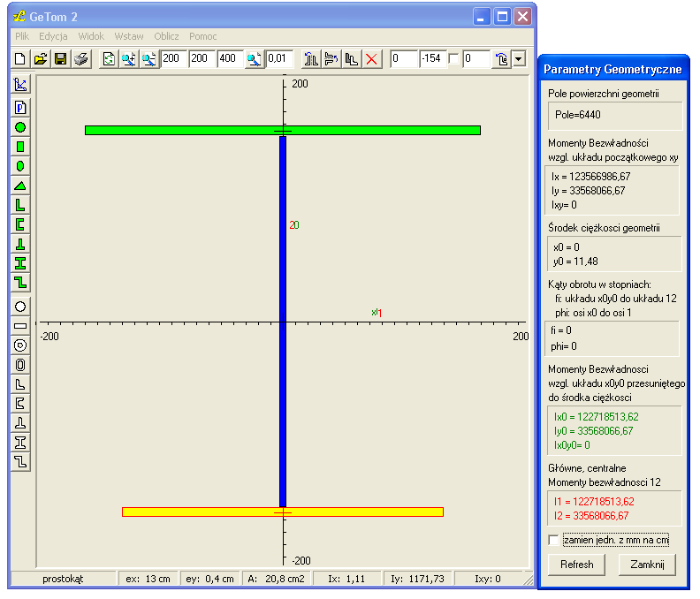Save using the floppy disk icon

pyautogui.click(x=60, y=59)
